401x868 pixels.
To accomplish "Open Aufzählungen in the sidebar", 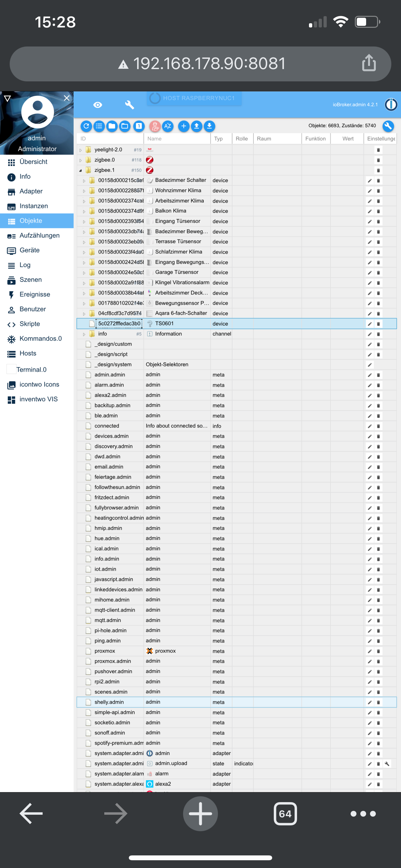I will (x=37, y=235).
